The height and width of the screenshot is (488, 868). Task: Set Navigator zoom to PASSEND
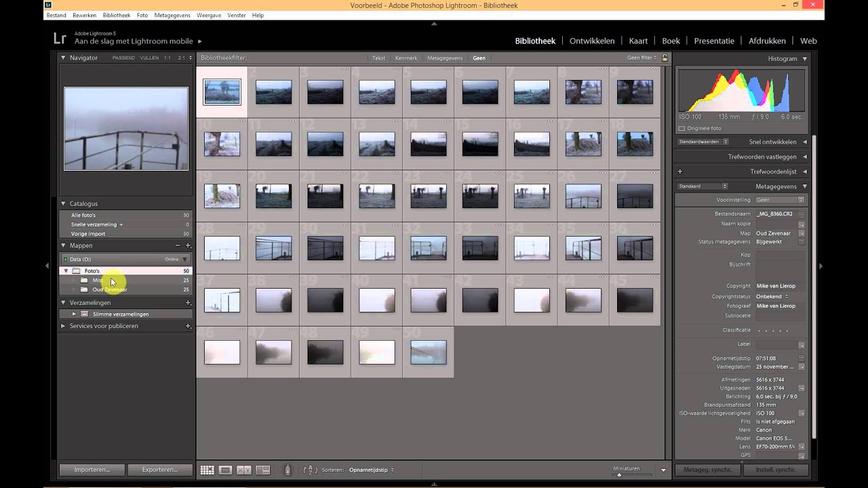[123, 58]
